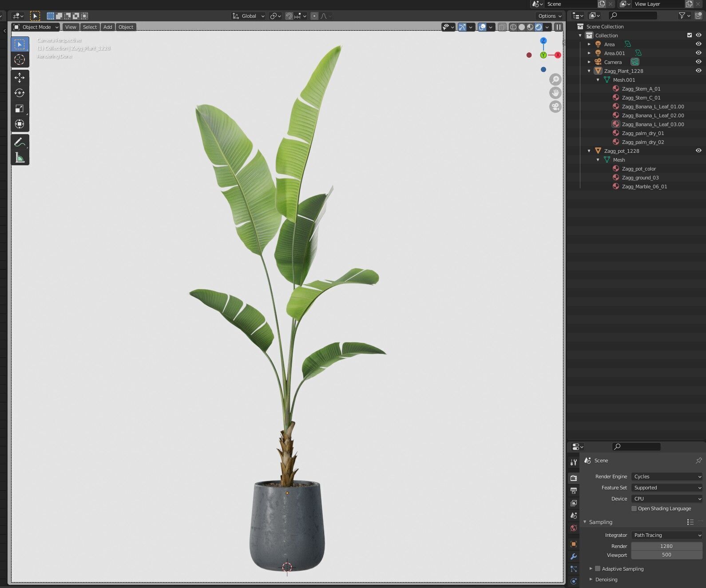Select Zagg_pot_color material in outliner

pyautogui.click(x=639, y=169)
